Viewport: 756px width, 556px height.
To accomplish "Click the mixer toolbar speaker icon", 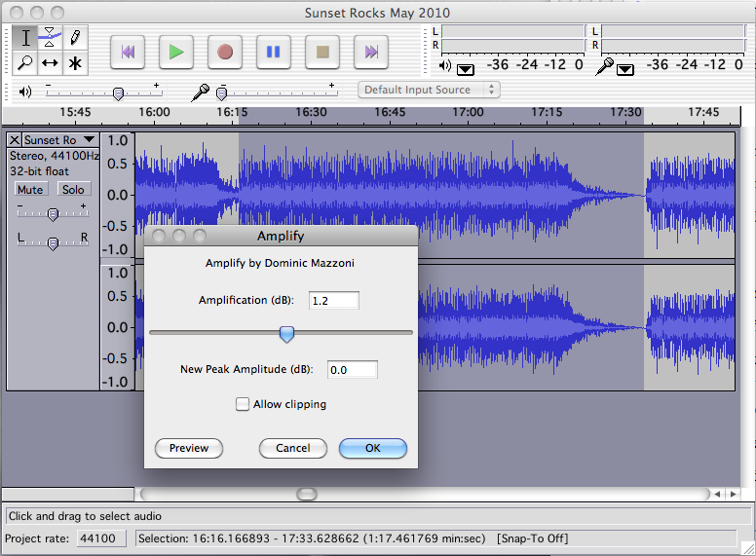I will point(25,92).
